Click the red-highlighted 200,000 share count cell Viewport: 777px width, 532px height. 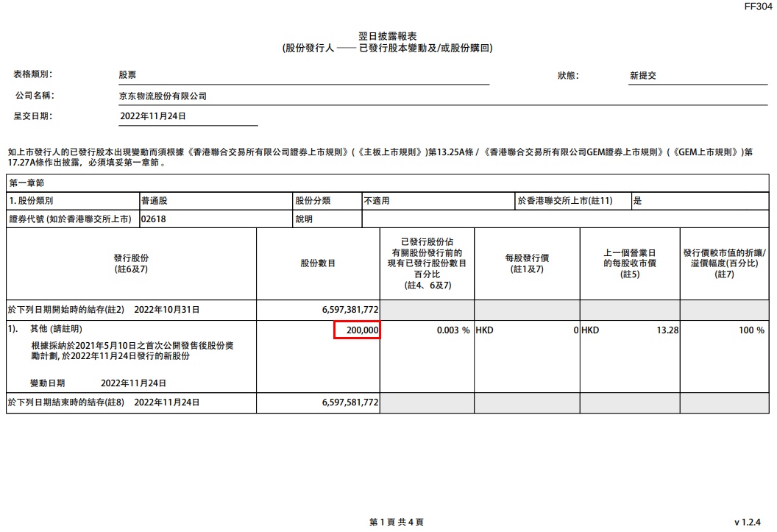click(x=357, y=331)
